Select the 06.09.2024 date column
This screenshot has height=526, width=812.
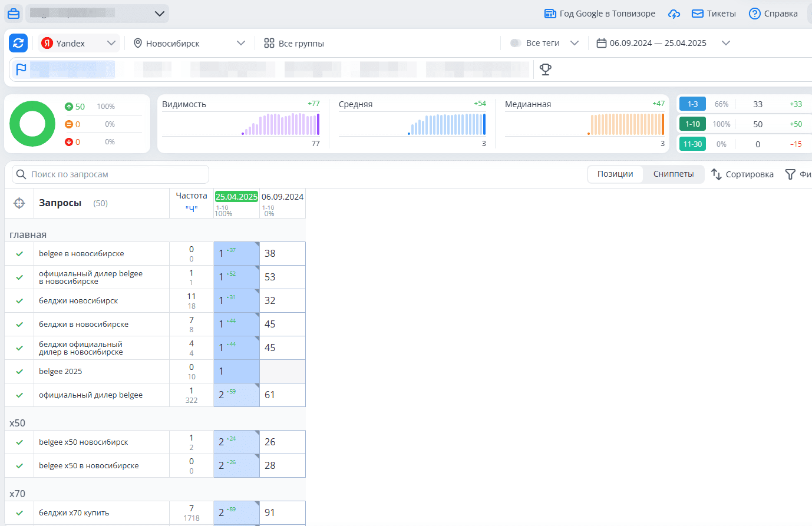pos(283,197)
